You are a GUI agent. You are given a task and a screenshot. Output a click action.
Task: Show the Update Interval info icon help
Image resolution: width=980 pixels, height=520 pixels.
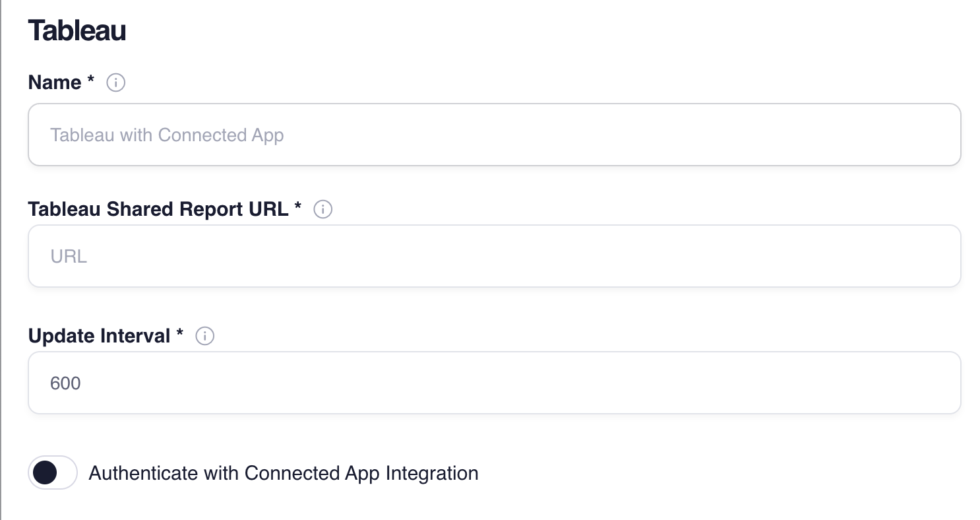[x=205, y=337]
